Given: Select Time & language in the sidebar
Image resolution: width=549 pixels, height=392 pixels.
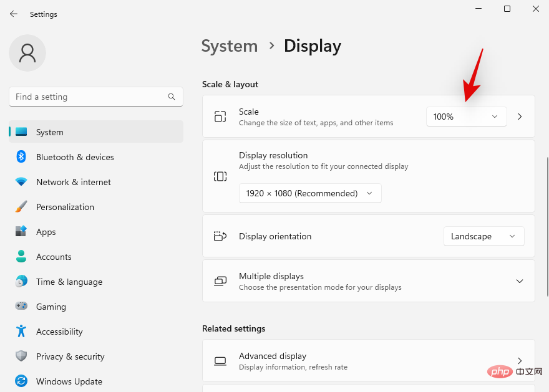Looking at the screenshot, I should click(x=69, y=282).
